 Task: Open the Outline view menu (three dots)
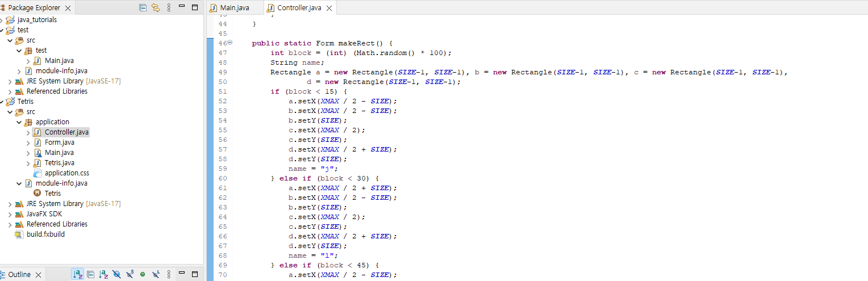point(169,274)
